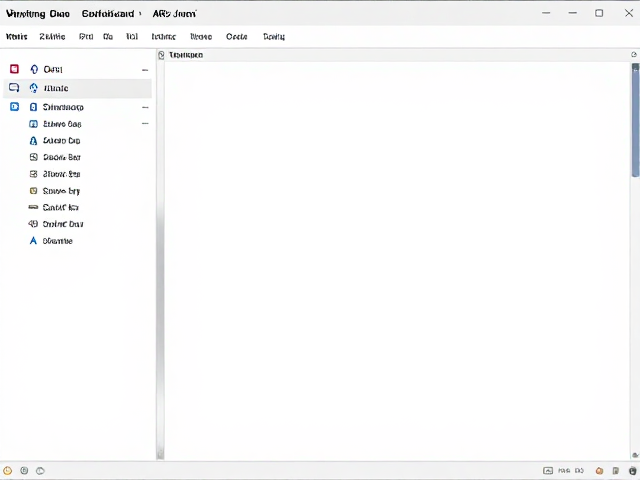Click the yellow square icon in the sidebar list
This screenshot has height=480, width=640.
[x=33, y=191]
